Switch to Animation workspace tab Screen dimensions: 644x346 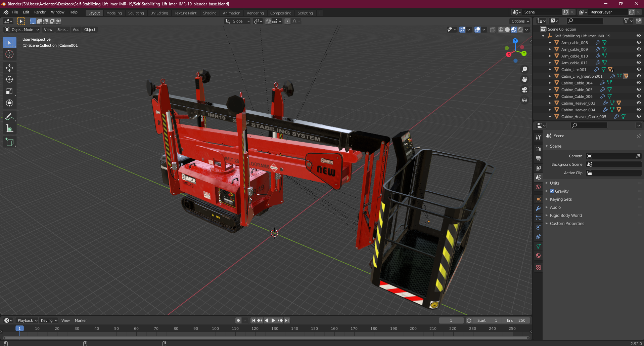[231, 13]
